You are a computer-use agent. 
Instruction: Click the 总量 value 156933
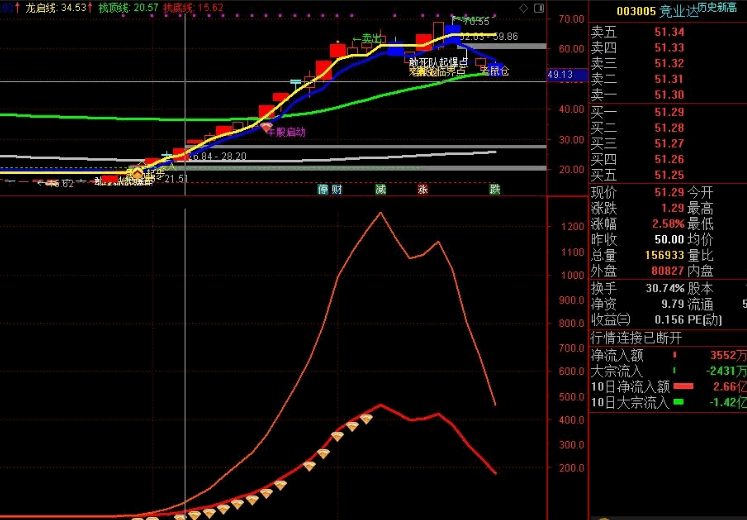tap(665, 255)
